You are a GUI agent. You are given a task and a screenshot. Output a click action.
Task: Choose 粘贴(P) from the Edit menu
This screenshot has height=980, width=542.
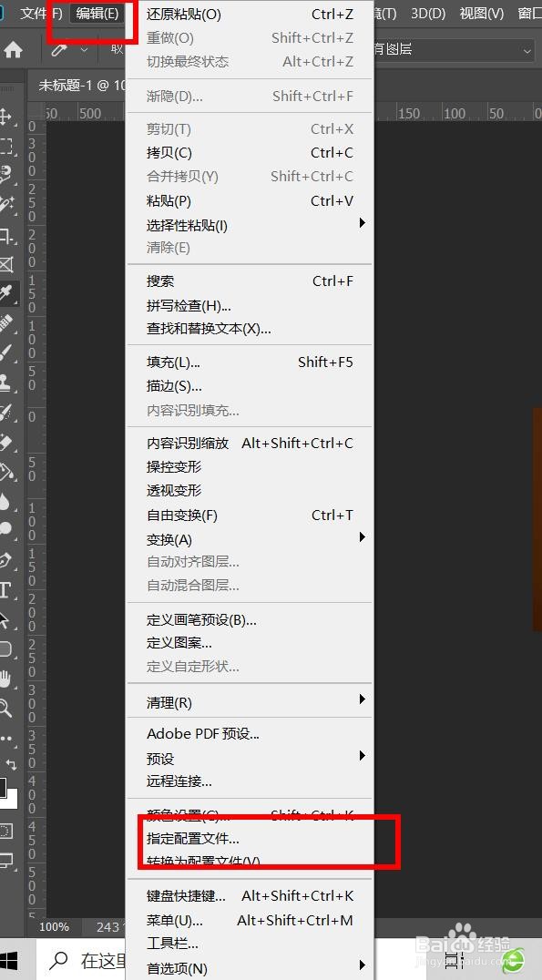coord(251,200)
